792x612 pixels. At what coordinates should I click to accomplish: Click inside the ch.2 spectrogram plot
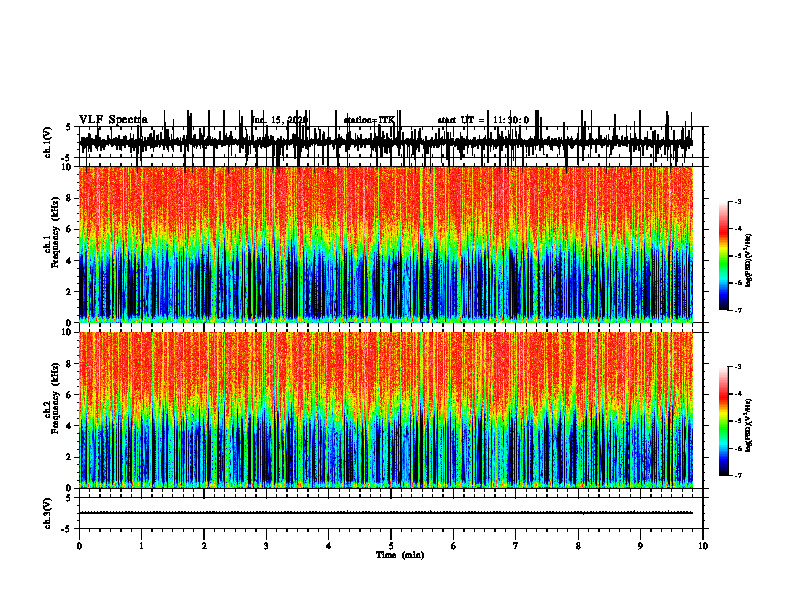pos(386,410)
